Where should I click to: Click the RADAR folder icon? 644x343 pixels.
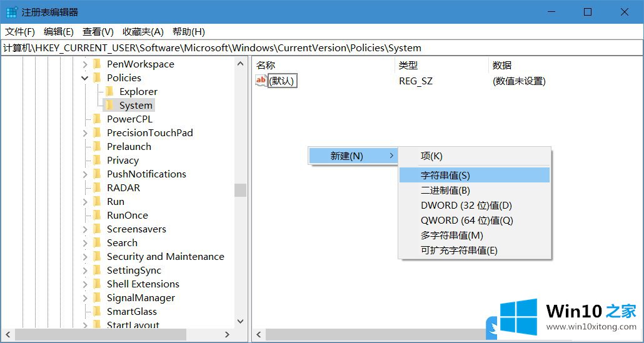tap(97, 187)
